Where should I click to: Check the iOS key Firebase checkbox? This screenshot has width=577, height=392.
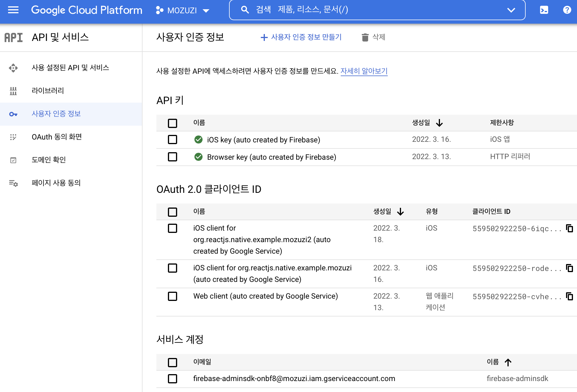[x=173, y=140]
